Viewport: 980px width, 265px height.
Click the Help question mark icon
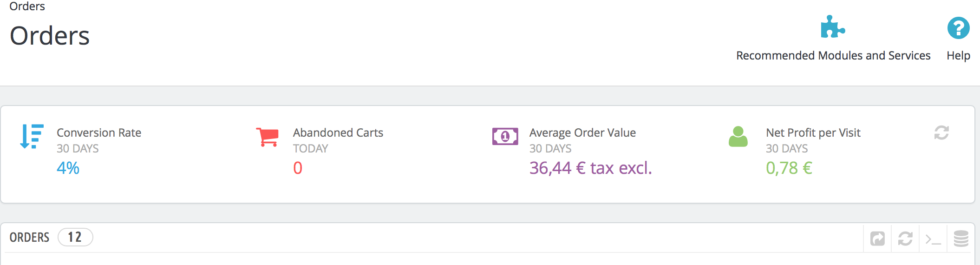click(x=958, y=28)
